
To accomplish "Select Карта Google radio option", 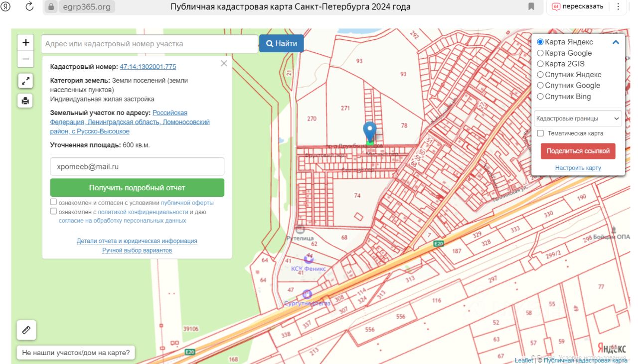I will [540, 53].
